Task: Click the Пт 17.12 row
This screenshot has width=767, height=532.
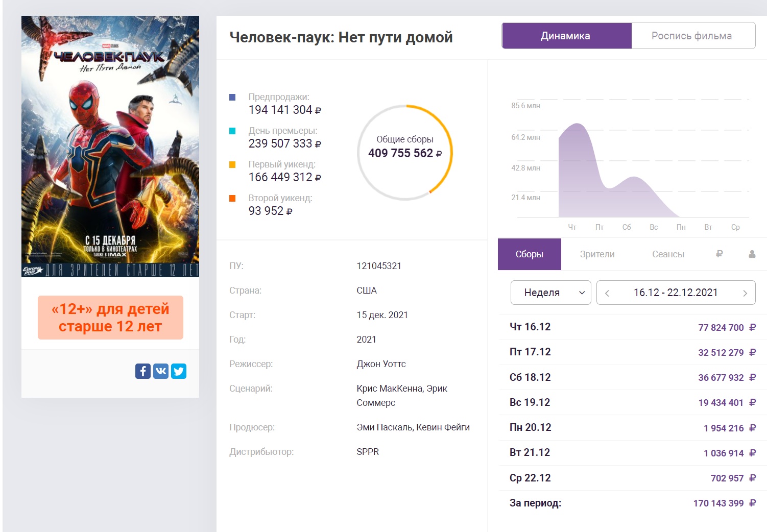Action: 632,352
